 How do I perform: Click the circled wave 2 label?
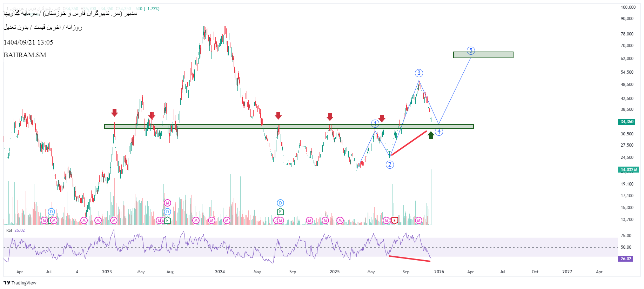(x=390, y=164)
